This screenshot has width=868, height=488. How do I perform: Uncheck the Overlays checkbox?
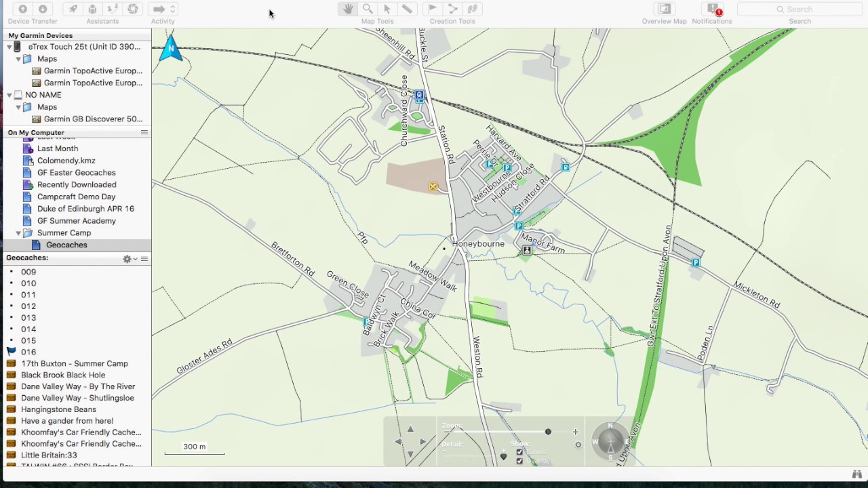click(x=519, y=461)
